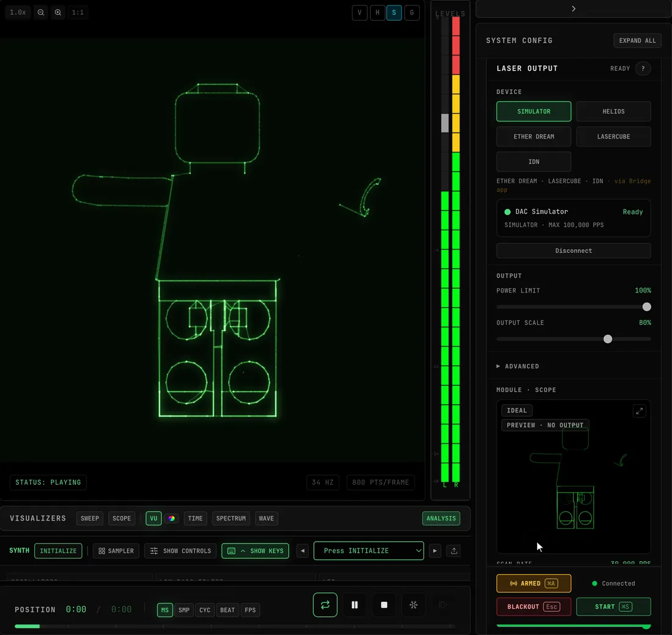Click the Power Limit slider handle

click(x=647, y=307)
